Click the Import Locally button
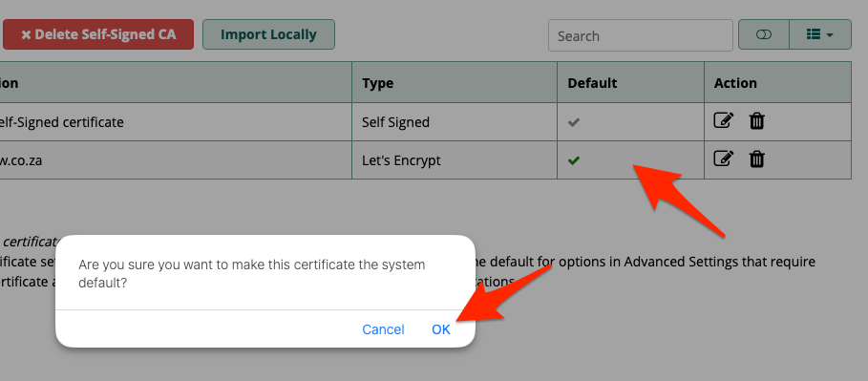Image resolution: width=868 pixels, height=381 pixels. point(268,34)
